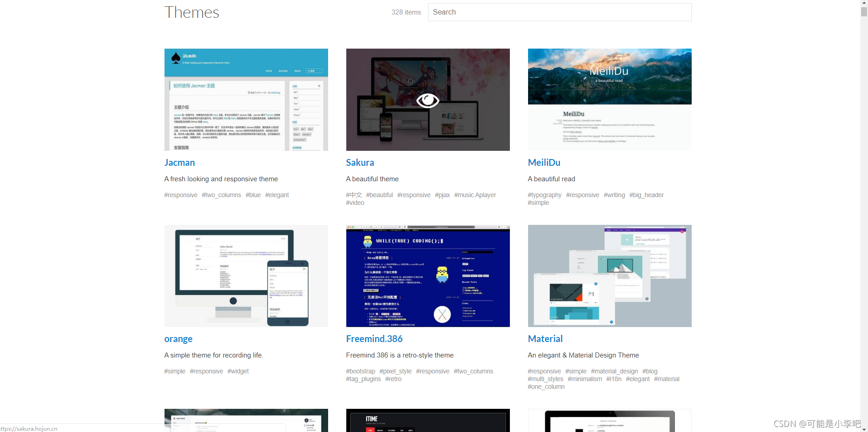The height and width of the screenshot is (432, 868).
Task: Click the MeiliDu theme preview thumbnail
Action: [609, 99]
